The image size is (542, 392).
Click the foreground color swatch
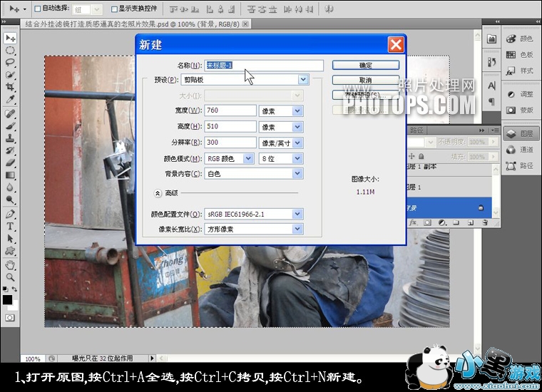pyautogui.click(x=8, y=300)
